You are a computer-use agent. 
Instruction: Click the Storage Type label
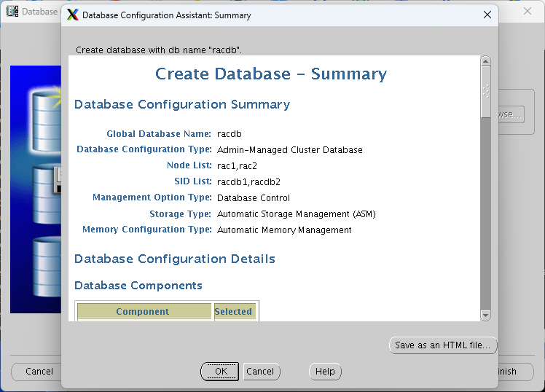(181, 213)
